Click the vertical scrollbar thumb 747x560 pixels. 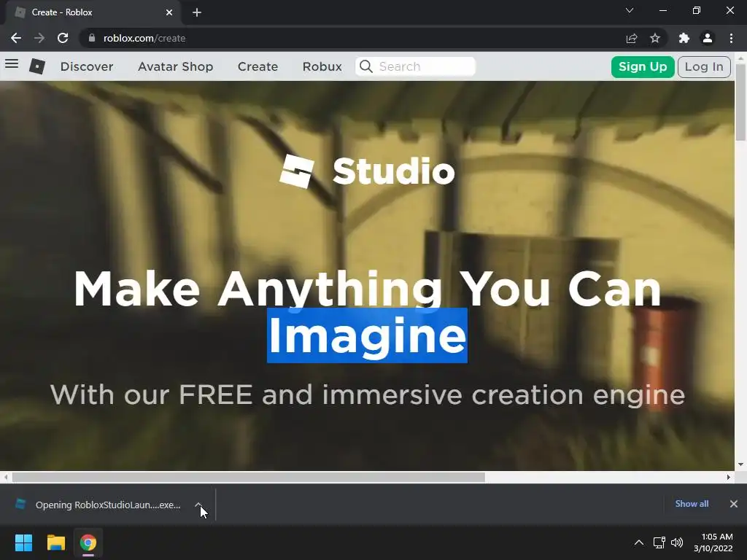pos(740,102)
